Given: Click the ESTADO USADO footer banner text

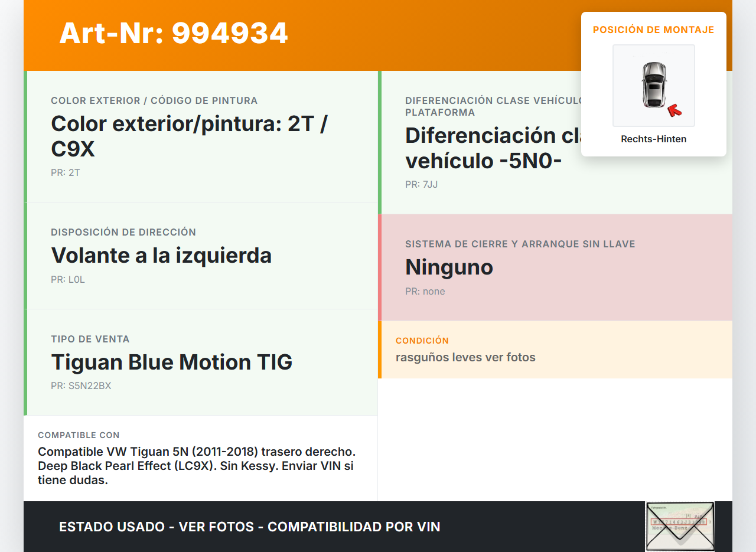Looking at the screenshot, I should pyautogui.click(x=250, y=527).
